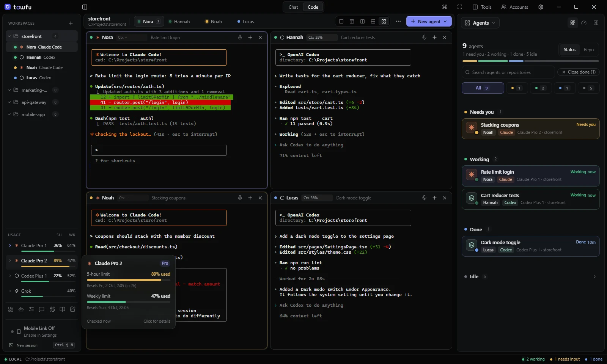Click Close done (1) button

579,72
